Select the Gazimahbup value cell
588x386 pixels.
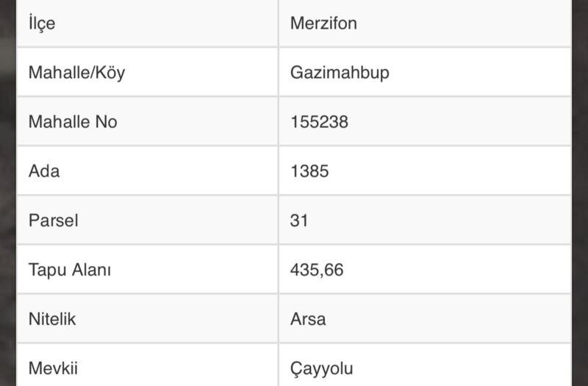coord(424,73)
